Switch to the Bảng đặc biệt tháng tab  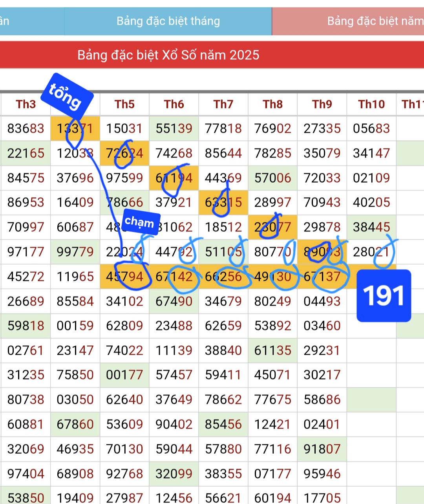coord(168,21)
